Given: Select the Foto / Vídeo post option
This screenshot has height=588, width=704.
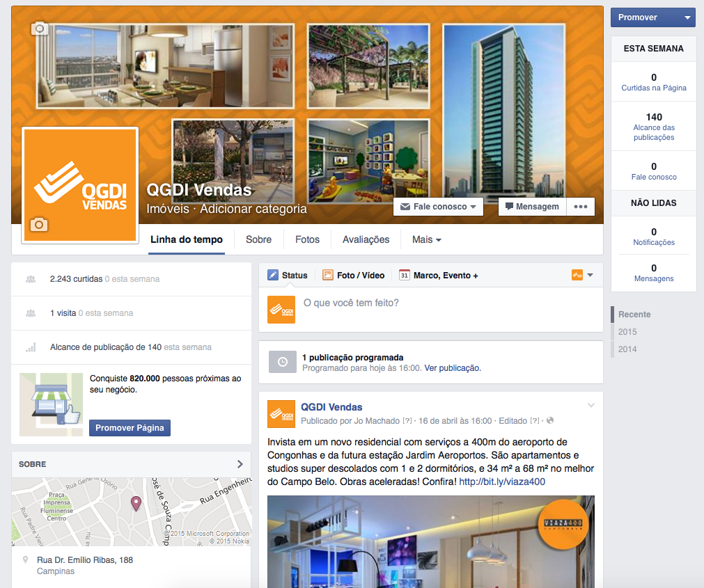Looking at the screenshot, I should tap(353, 276).
